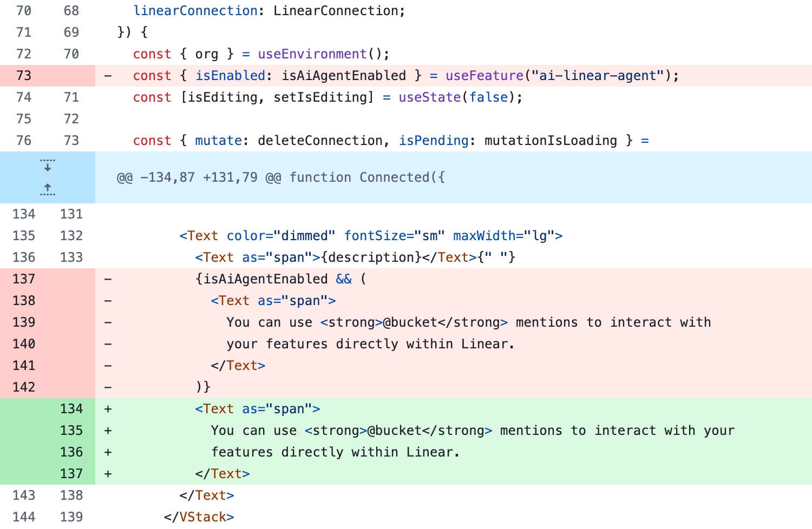
Task: Expand hidden lines downward in the diff
Action: pos(48,165)
